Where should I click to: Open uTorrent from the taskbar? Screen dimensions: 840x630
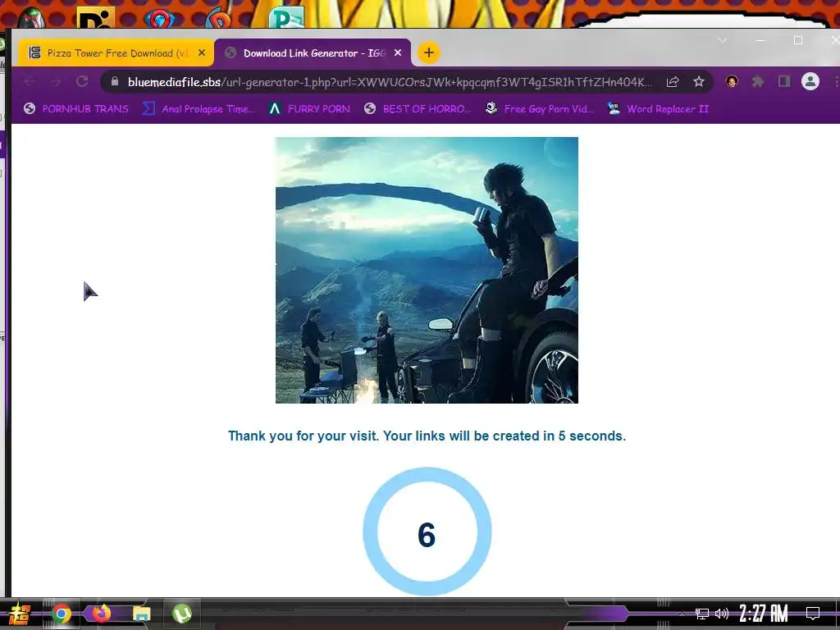tap(182, 614)
